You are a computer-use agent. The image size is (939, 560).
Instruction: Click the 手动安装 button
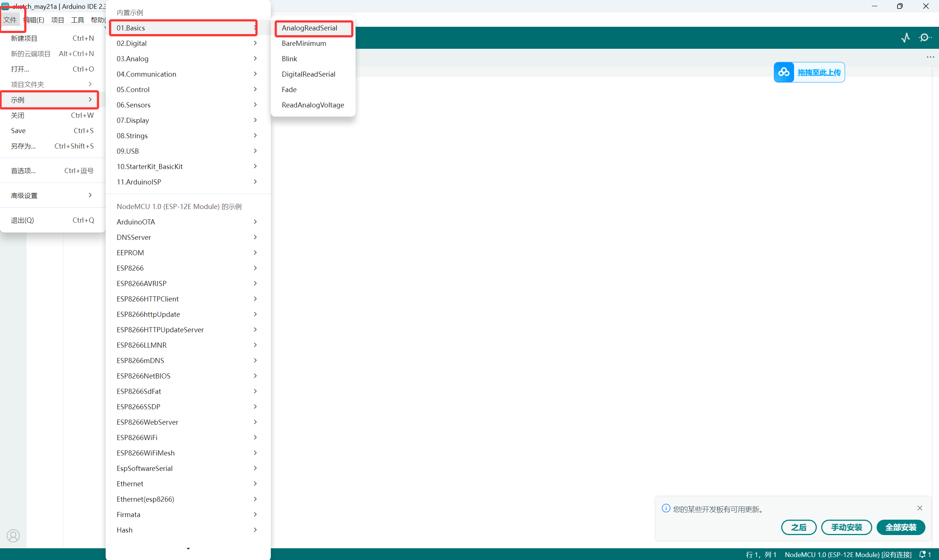pos(846,527)
